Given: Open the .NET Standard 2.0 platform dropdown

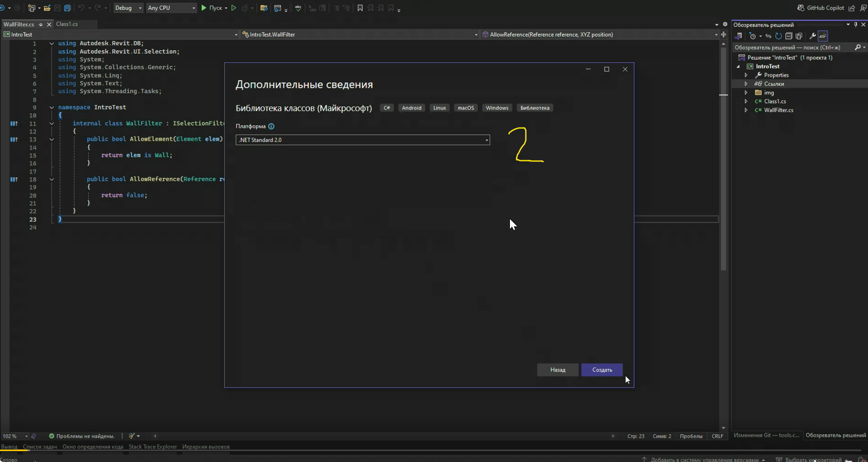Looking at the screenshot, I should coord(362,140).
